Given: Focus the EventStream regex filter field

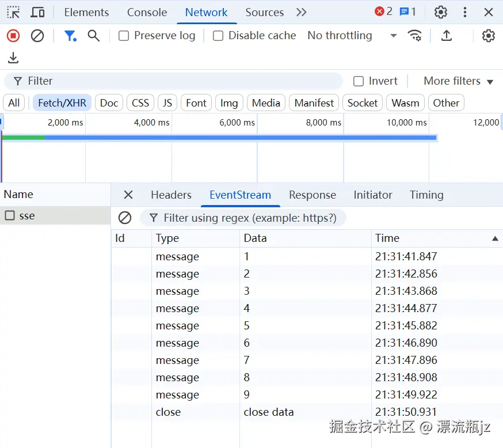Looking at the screenshot, I should point(243,218).
